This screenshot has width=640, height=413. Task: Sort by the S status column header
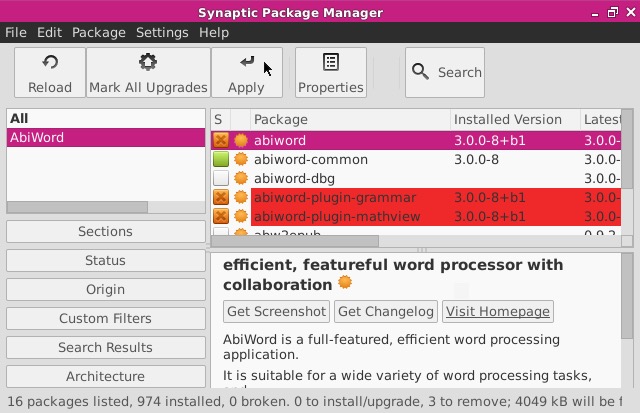pos(219,119)
